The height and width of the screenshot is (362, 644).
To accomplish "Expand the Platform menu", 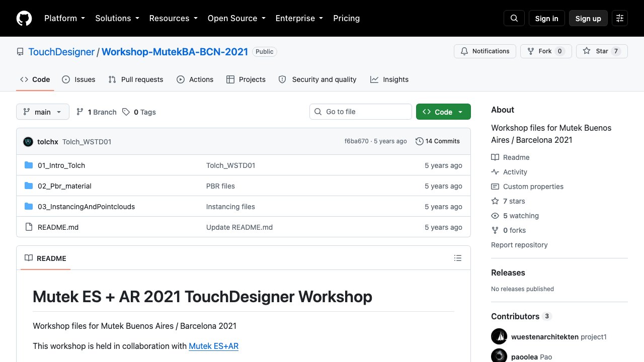I will (x=64, y=18).
